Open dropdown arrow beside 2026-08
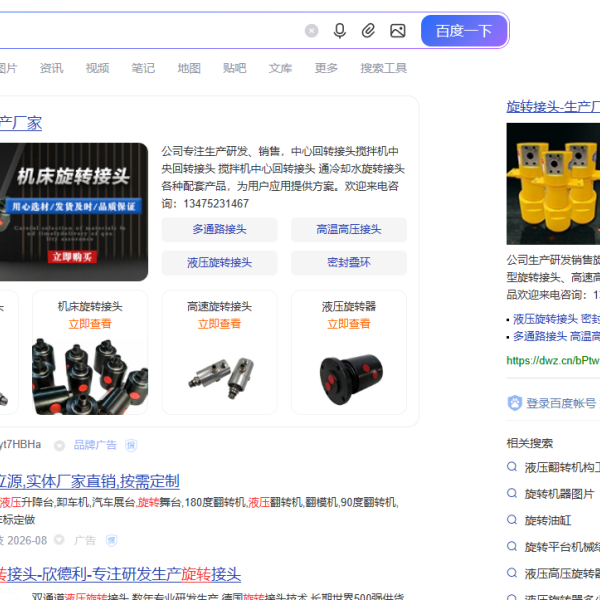The image size is (600, 600). point(59,540)
